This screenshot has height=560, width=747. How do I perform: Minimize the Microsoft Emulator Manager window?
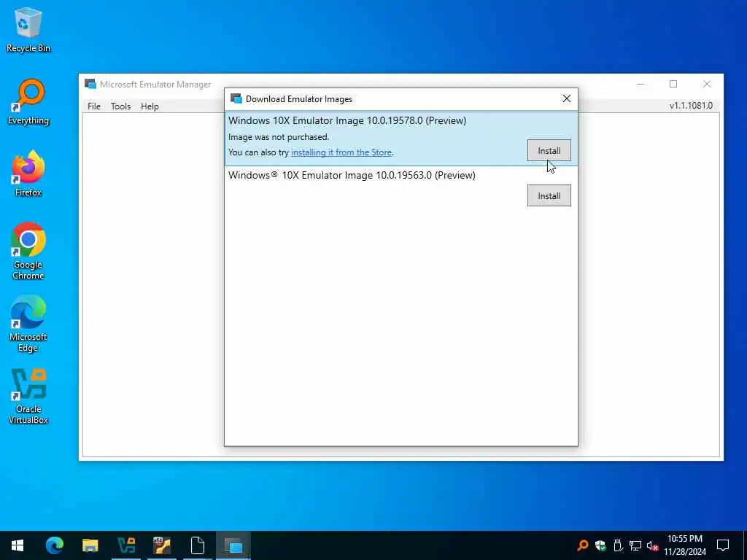coord(640,85)
